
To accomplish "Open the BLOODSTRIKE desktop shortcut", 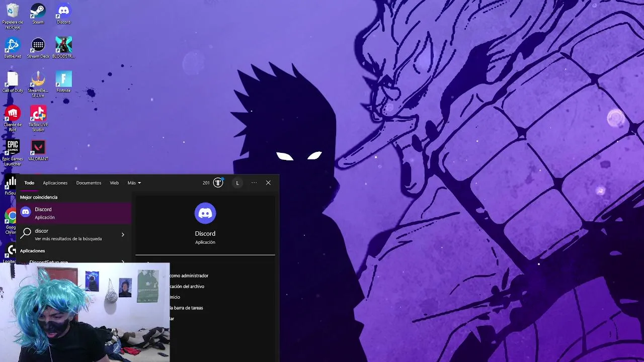I will (63, 48).
